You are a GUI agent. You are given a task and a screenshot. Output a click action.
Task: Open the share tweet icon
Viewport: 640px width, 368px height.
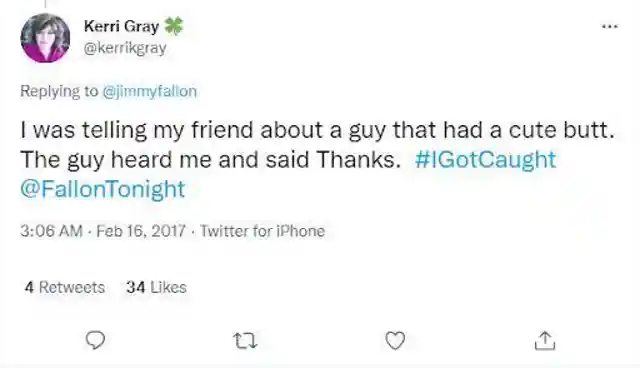545,340
